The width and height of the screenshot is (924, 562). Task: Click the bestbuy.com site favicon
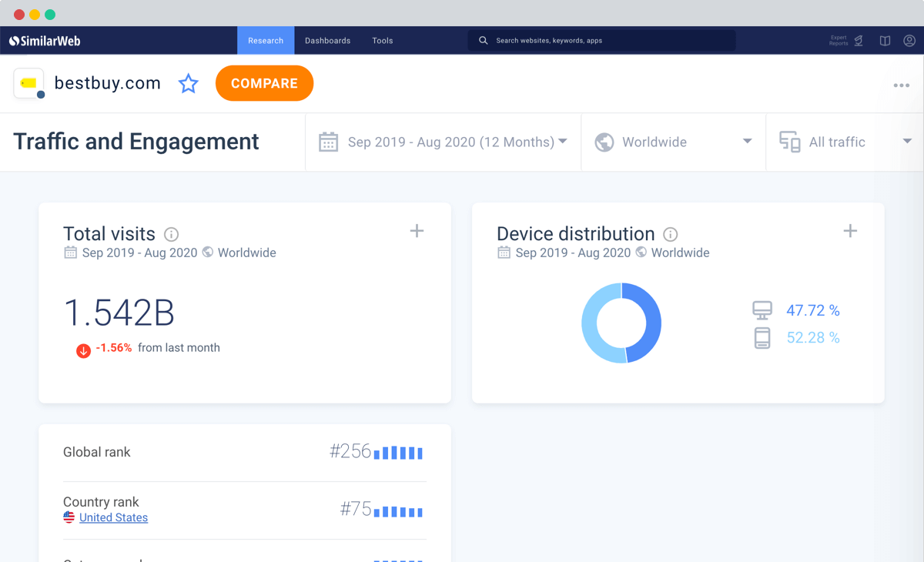click(28, 83)
